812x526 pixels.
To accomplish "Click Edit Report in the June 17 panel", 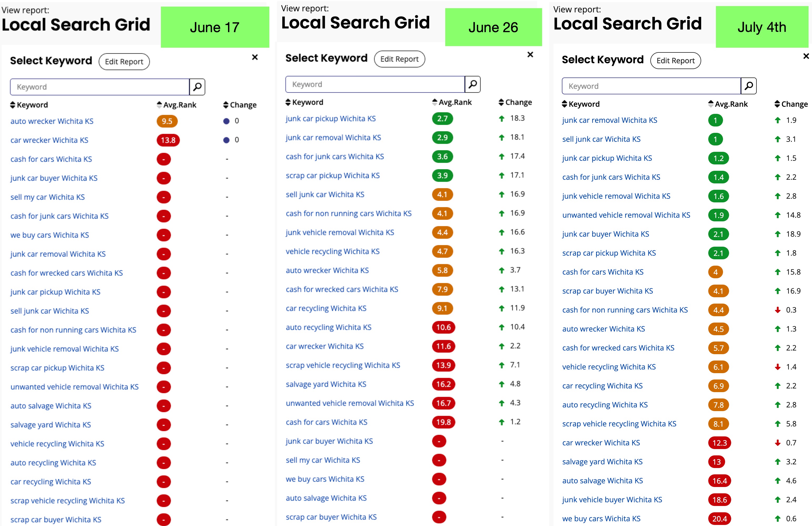I will point(124,61).
